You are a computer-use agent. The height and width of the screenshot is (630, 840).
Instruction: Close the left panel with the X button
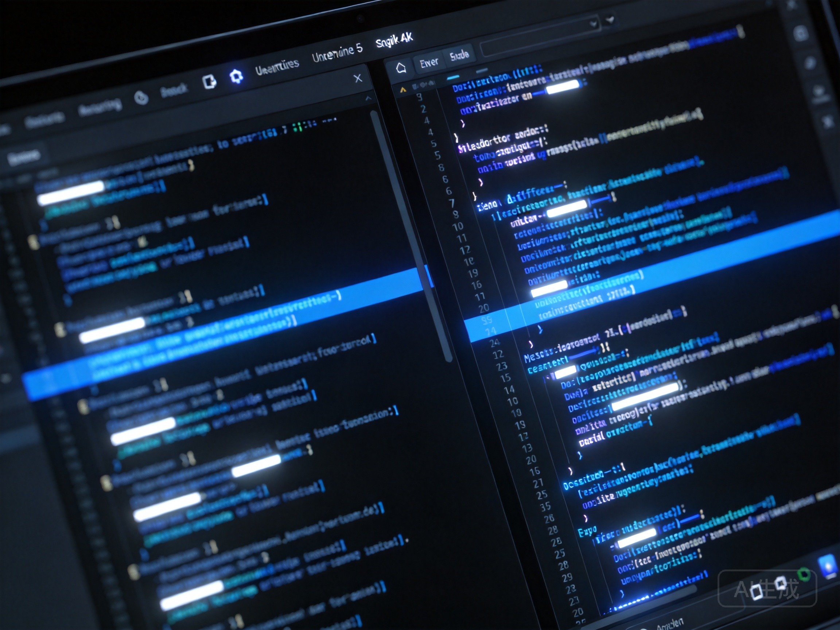358,78
